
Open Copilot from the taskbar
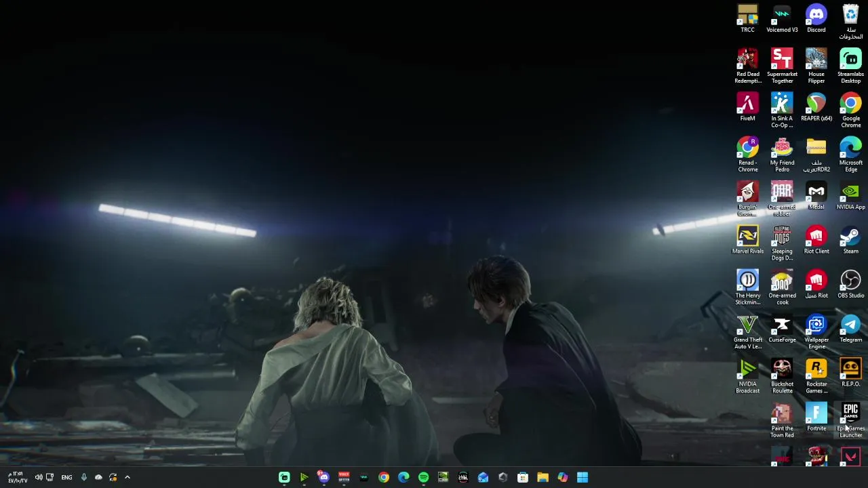pos(562,477)
